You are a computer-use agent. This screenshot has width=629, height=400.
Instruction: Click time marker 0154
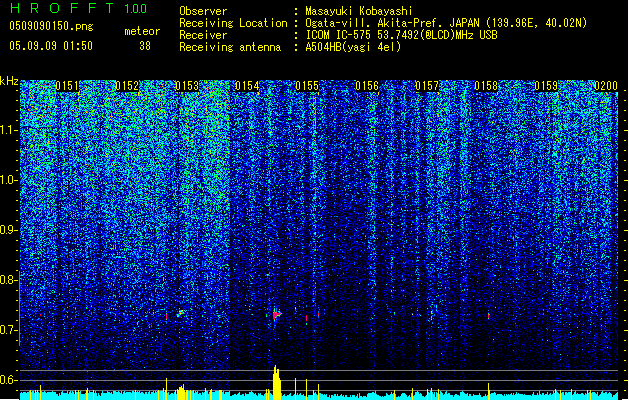coord(247,86)
